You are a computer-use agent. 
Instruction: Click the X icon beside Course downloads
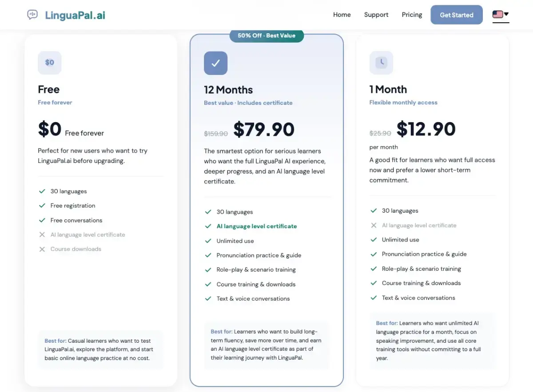(42, 249)
